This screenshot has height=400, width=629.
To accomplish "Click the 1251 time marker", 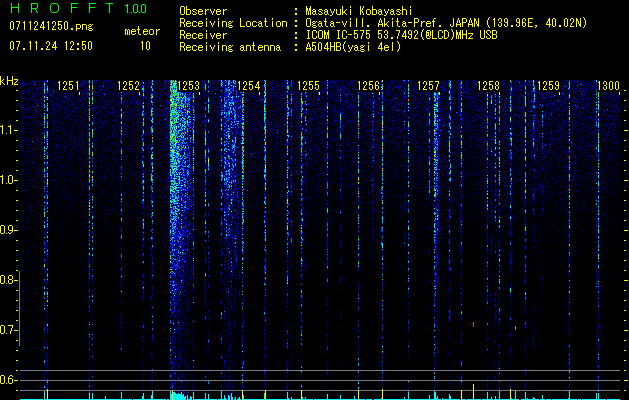I will click(68, 86).
